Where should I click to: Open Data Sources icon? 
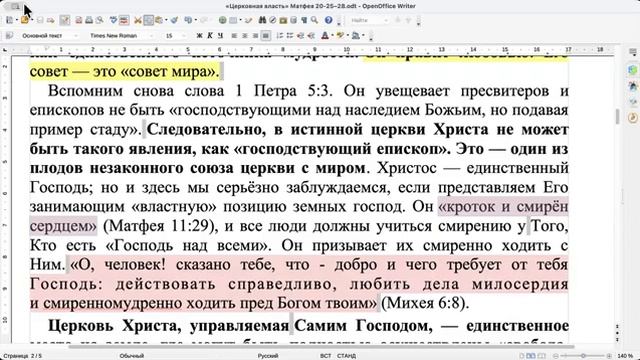click(x=293, y=20)
